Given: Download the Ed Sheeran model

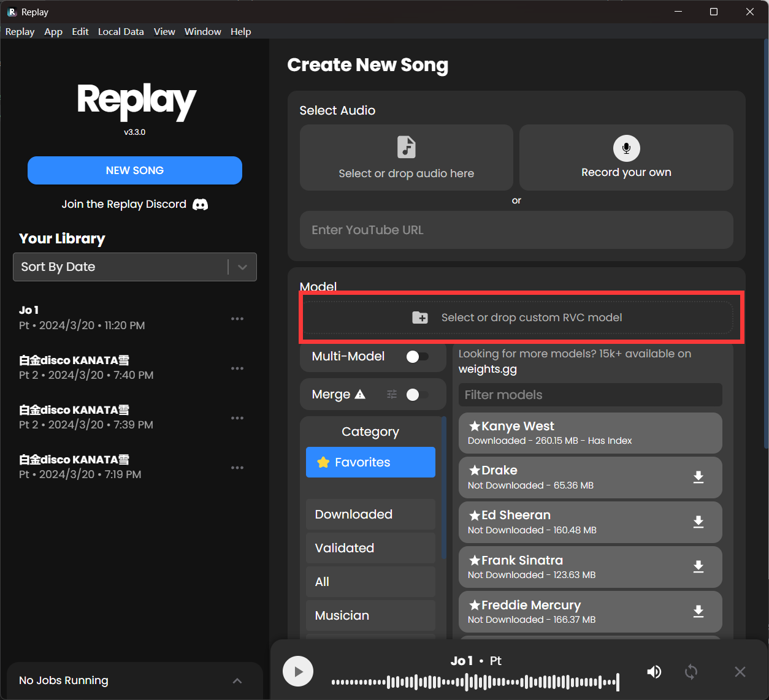Looking at the screenshot, I should click(x=698, y=522).
